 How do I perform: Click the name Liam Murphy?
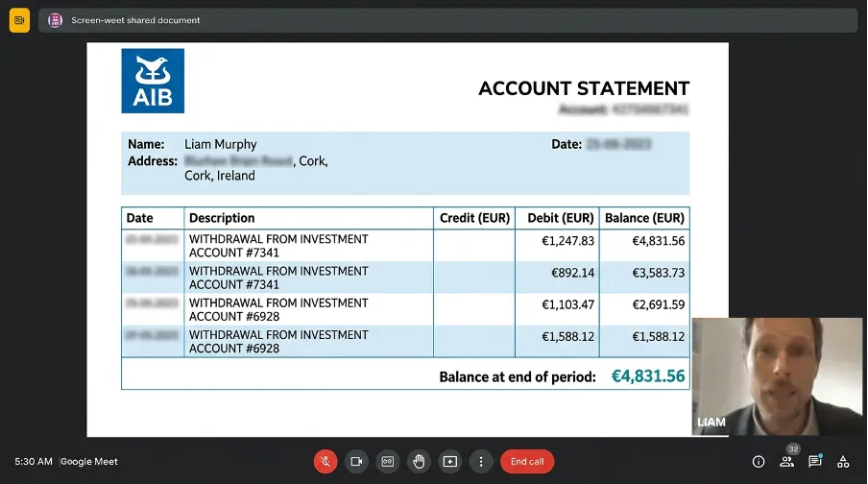[220, 145]
